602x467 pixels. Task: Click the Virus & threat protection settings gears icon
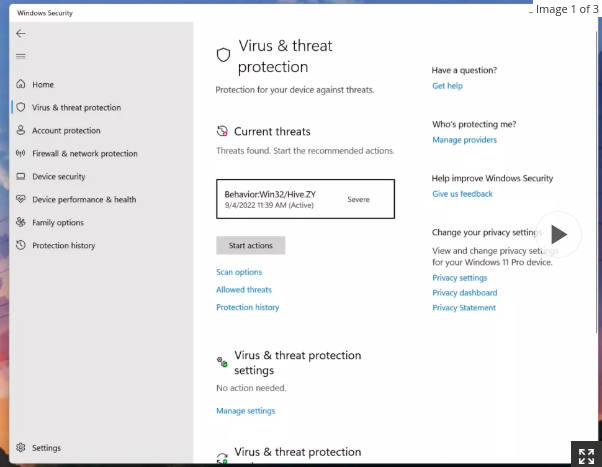(x=222, y=362)
